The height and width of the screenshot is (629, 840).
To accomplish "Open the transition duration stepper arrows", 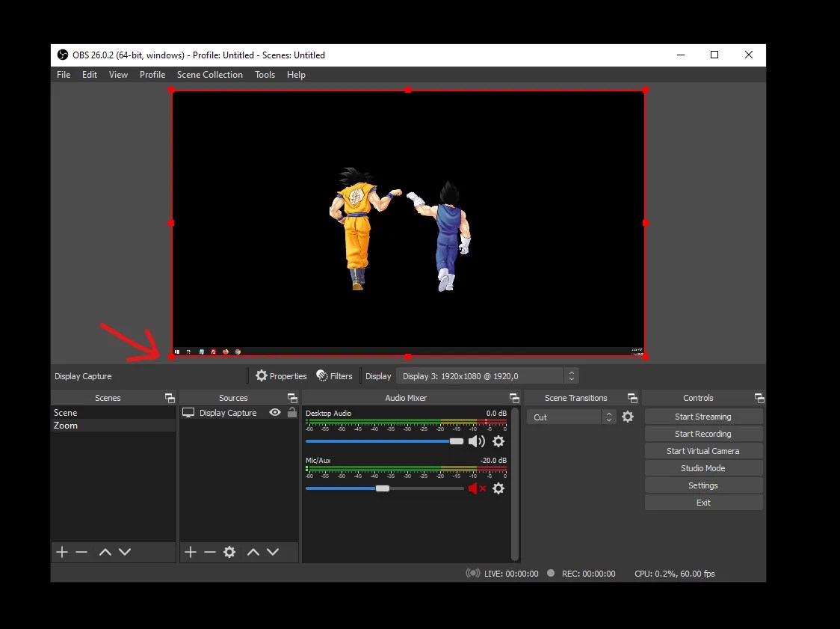I will pyautogui.click(x=610, y=417).
